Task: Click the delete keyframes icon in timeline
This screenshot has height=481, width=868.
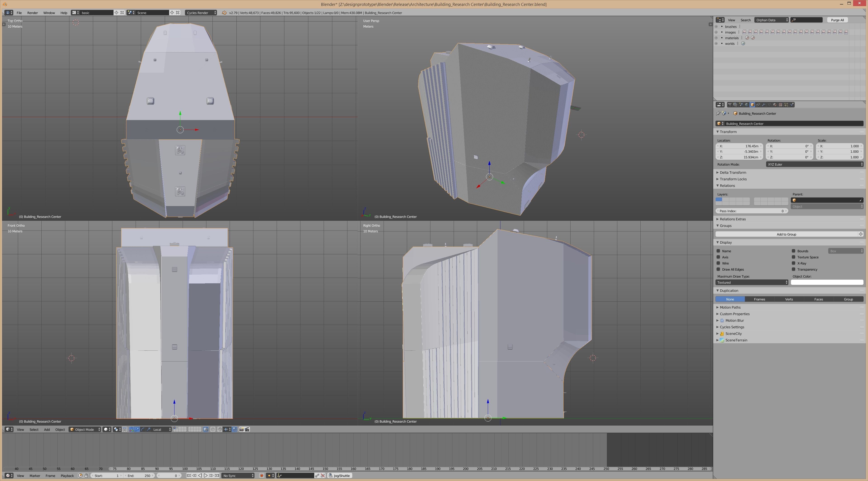Action: pyautogui.click(x=323, y=476)
